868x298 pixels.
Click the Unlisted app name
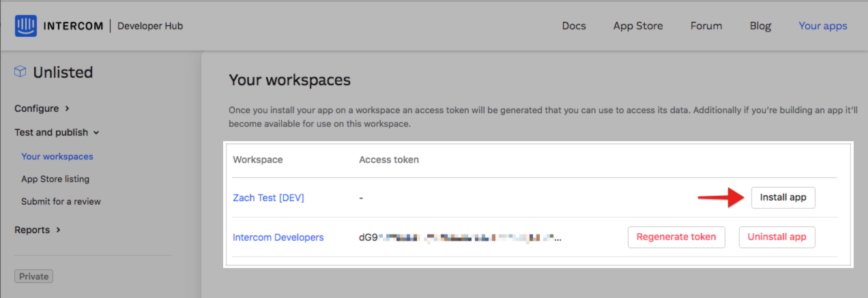[63, 72]
